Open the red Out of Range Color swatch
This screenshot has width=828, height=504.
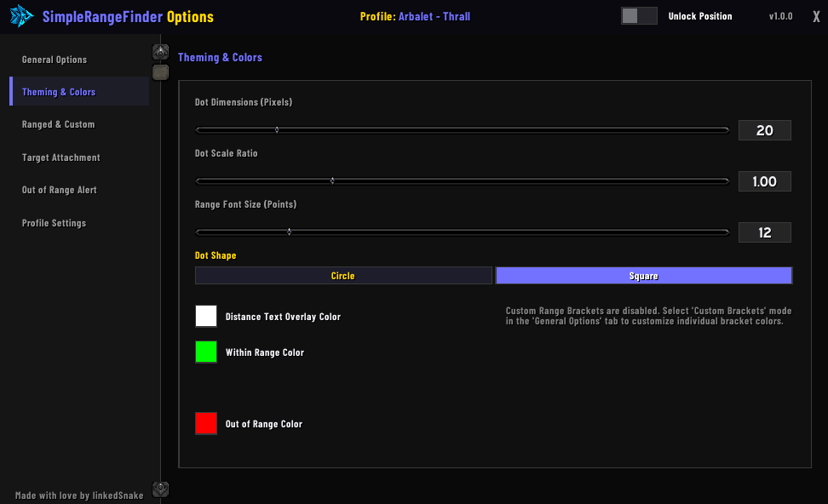206,423
